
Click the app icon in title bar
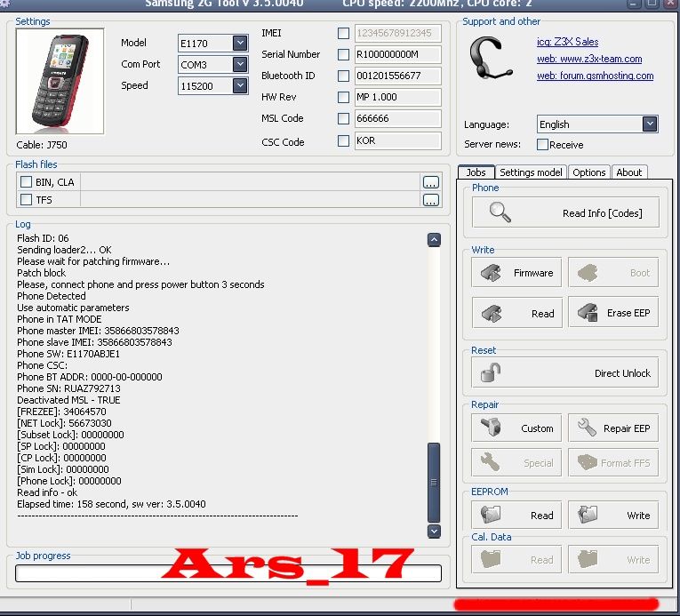pyautogui.click(x=4, y=4)
